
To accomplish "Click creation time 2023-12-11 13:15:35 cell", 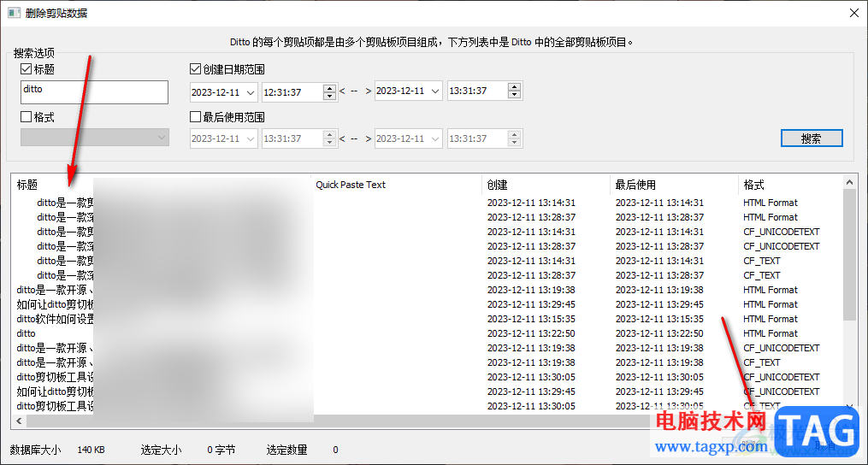I will tap(531, 319).
